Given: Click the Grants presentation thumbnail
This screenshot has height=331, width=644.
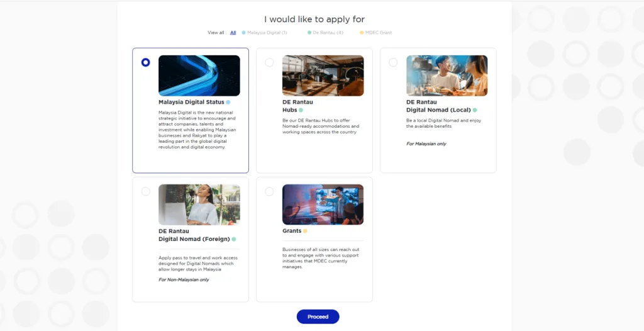Looking at the screenshot, I should click(323, 205).
